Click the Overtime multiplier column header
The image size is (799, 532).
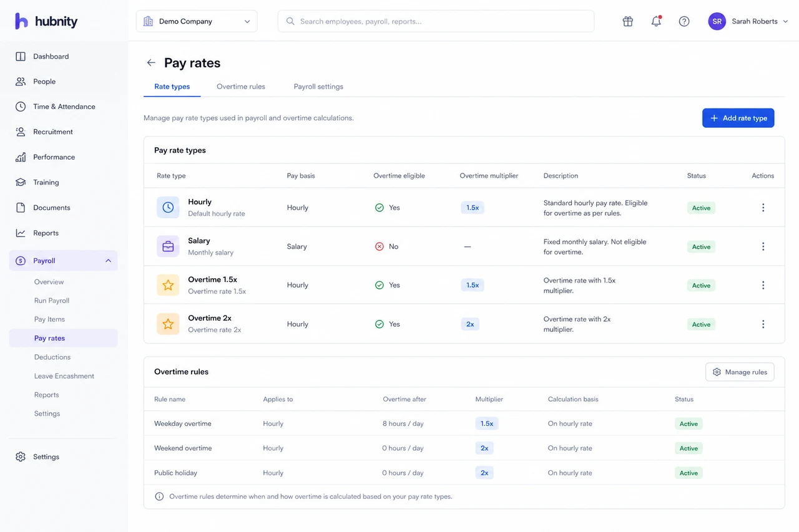pos(489,176)
